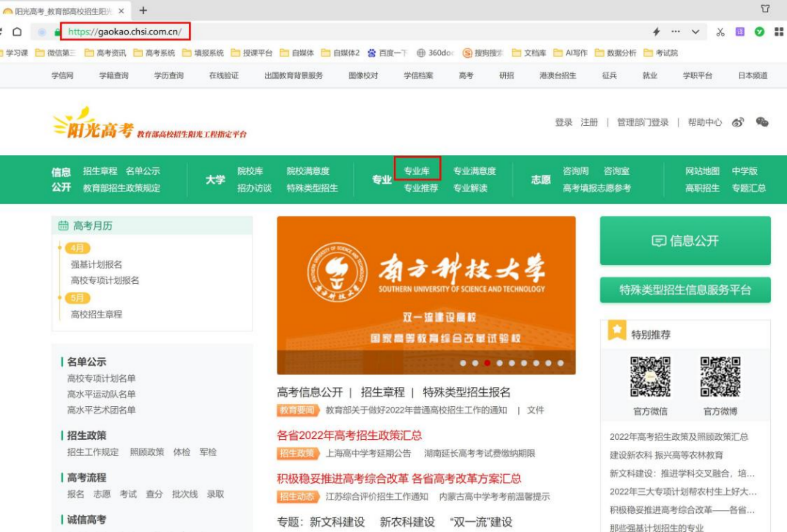Viewport: 787px width, 532px height.
Task: Open the 高考资讯 bookmark folder
Action: click(105, 53)
